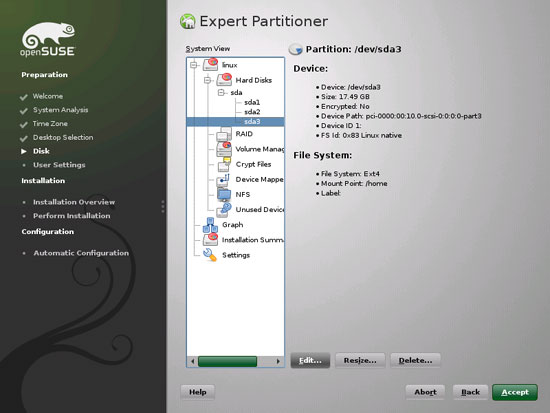Click the Installation Summary icon
550x413 pixels.
[x=210, y=240]
